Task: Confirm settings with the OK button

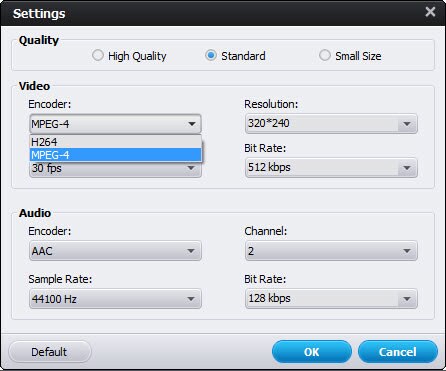Action: (x=312, y=352)
